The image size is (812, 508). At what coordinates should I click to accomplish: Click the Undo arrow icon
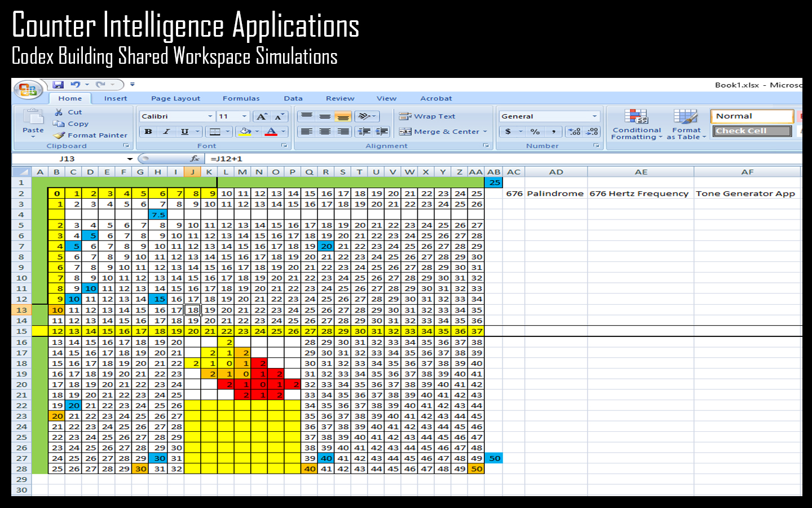(x=74, y=85)
